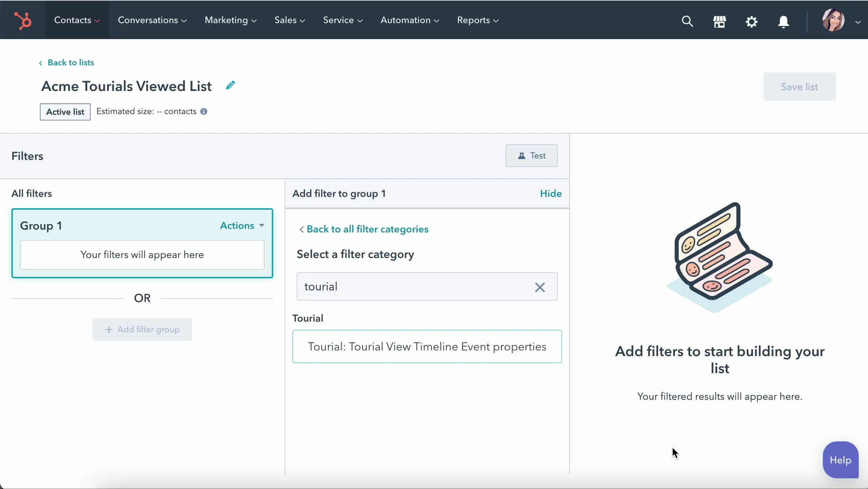The height and width of the screenshot is (489, 868).
Task: Click the 'Estimated size: -- contacts' text
Action: pyautogui.click(x=146, y=112)
